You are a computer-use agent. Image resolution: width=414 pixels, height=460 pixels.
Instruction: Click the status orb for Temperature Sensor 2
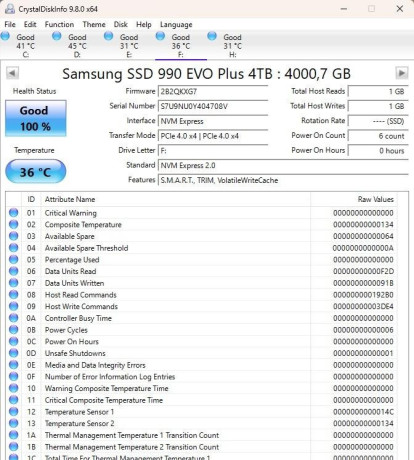click(x=14, y=423)
